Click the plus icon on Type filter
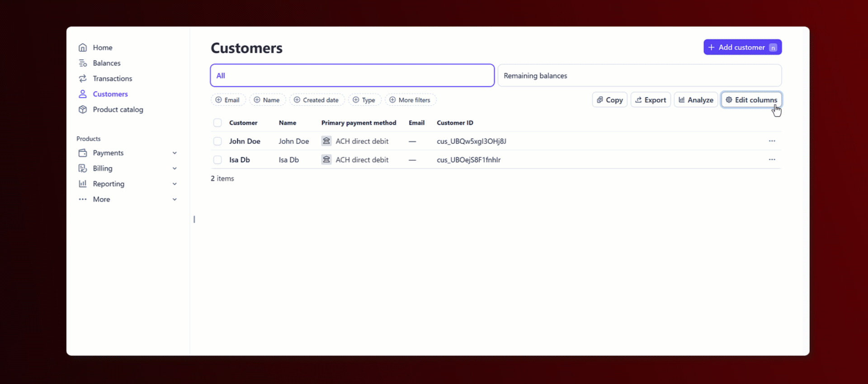This screenshot has width=868, height=384. click(x=356, y=100)
